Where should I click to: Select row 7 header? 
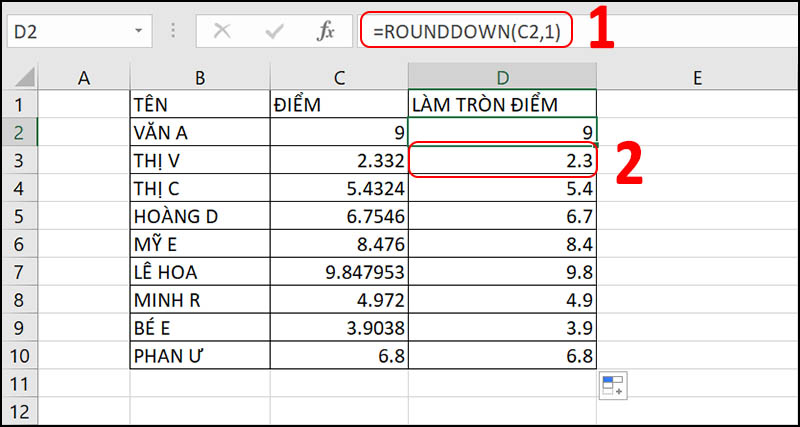[19, 272]
